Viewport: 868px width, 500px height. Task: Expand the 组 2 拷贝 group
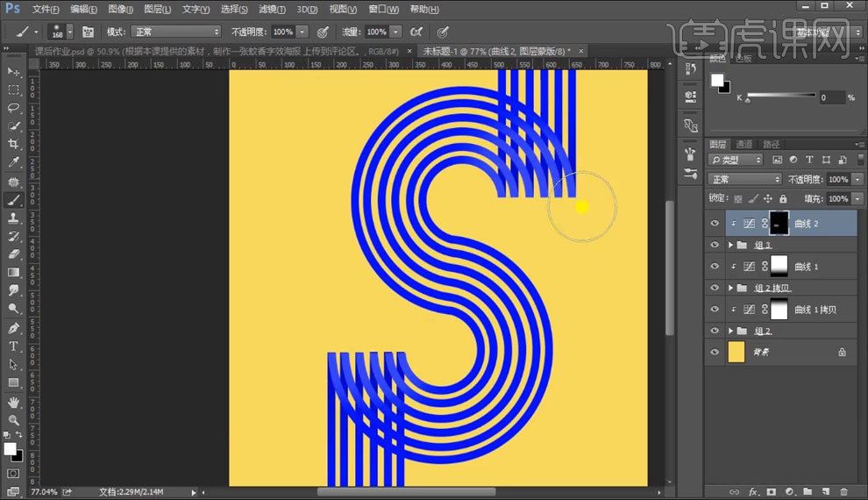pyautogui.click(x=730, y=288)
